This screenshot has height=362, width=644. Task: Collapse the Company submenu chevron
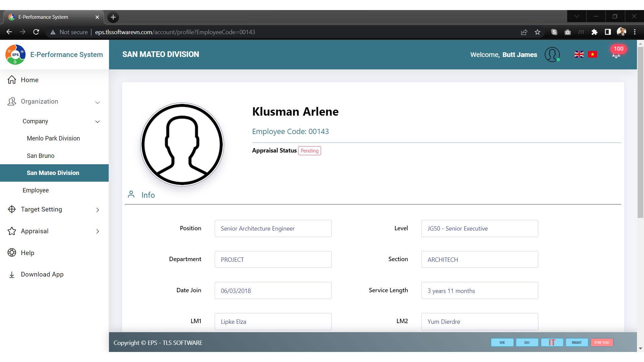point(98,122)
